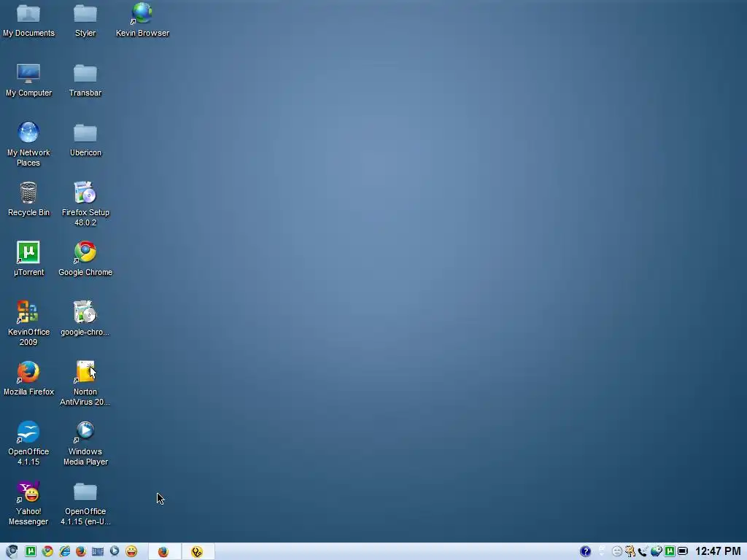Launch Chrome from the quick launch bar
Image resolution: width=747 pixels, height=560 pixels.
(47, 551)
